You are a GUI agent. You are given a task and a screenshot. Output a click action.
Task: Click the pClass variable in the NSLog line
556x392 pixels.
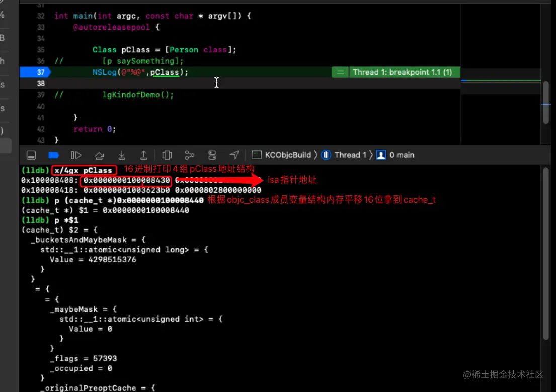pyautogui.click(x=165, y=72)
